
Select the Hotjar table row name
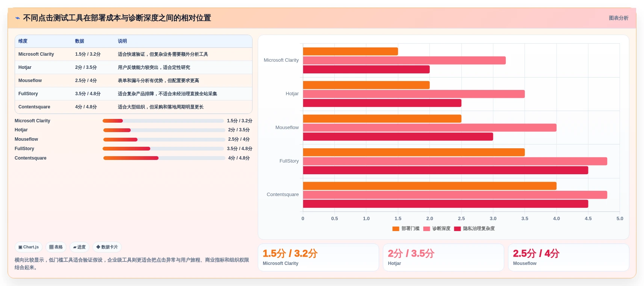click(25, 67)
